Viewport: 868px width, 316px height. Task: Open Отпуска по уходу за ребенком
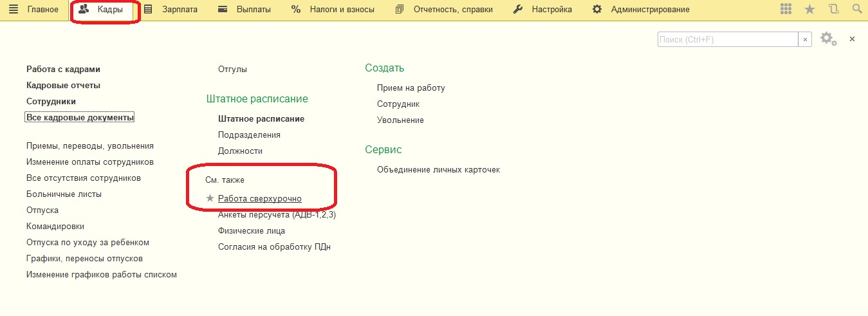pyautogui.click(x=88, y=243)
